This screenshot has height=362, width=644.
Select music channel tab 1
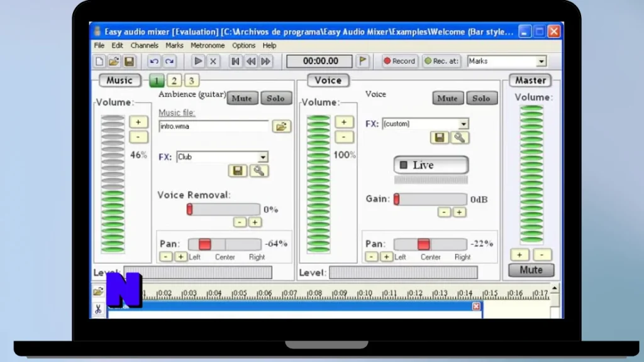click(x=157, y=80)
